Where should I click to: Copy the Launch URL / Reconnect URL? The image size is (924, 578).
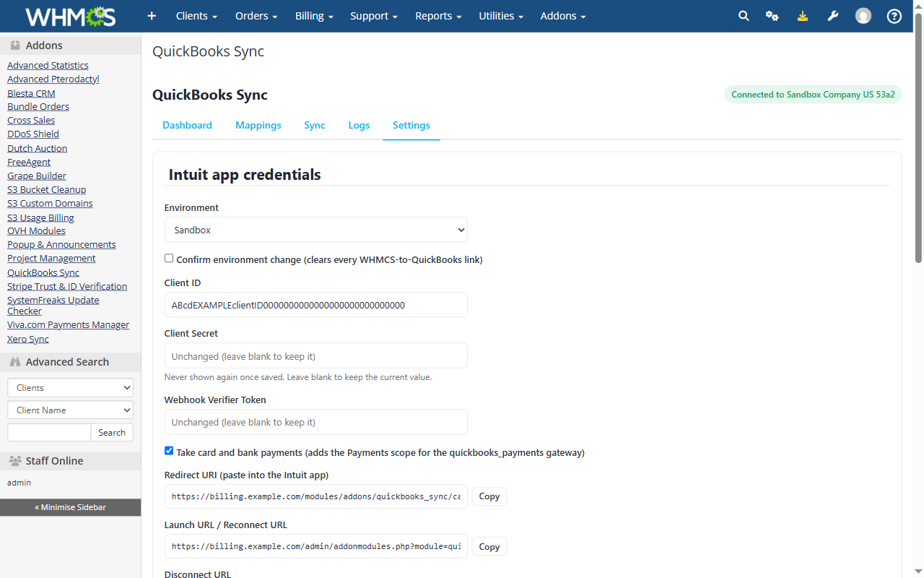point(489,547)
